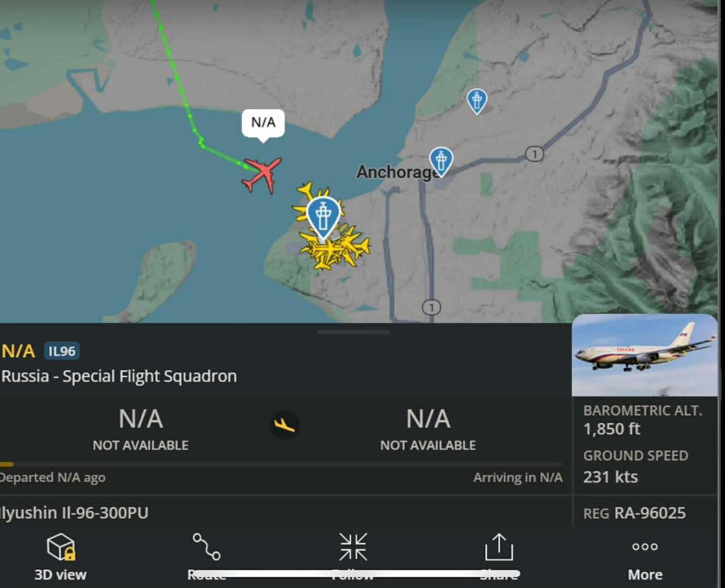Share this flight

point(499,547)
